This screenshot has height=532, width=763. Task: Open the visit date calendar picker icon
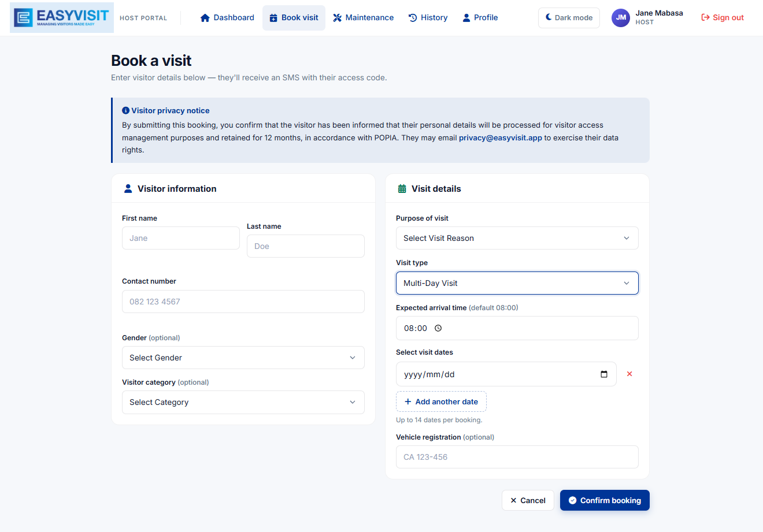pos(604,374)
